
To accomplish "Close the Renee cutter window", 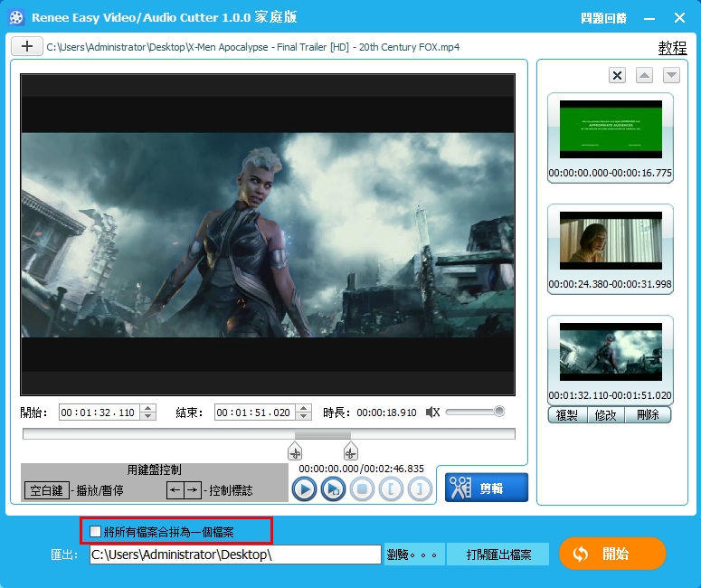I will 679,18.
